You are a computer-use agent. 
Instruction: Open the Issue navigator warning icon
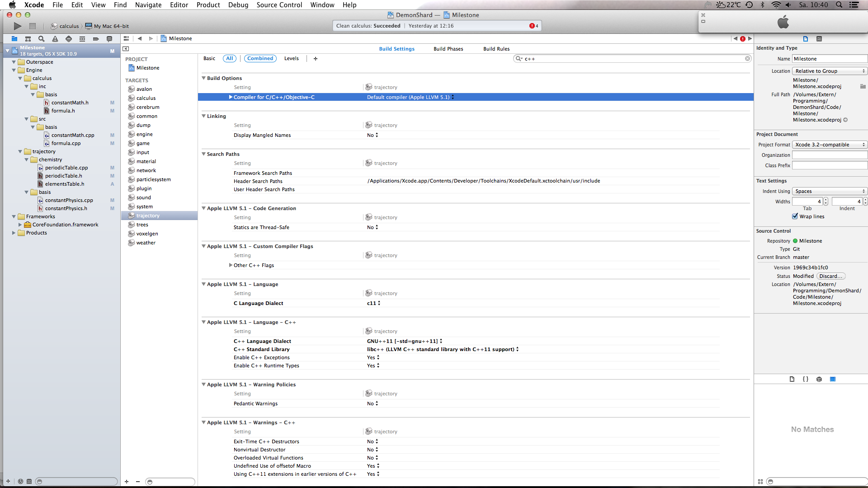pyautogui.click(x=55, y=39)
